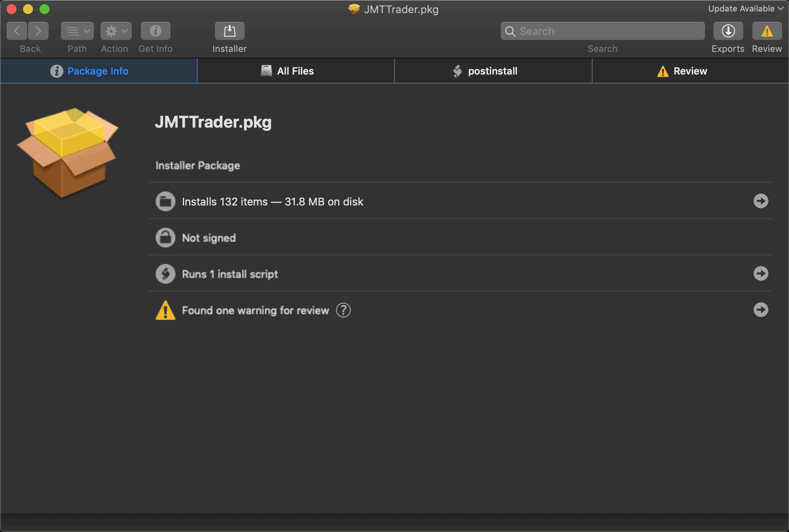Click the Get Info toolbar icon

155,31
